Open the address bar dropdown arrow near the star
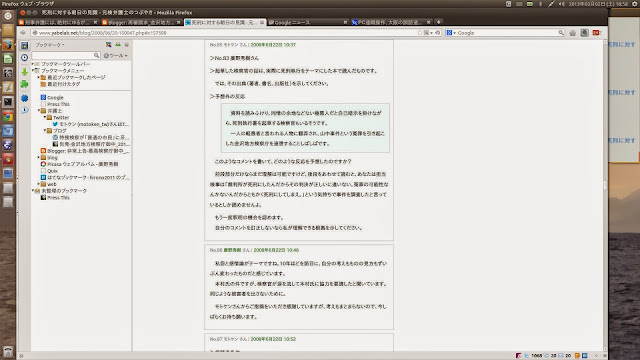Image resolution: width=640 pixels, height=360 pixels. tap(431, 33)
